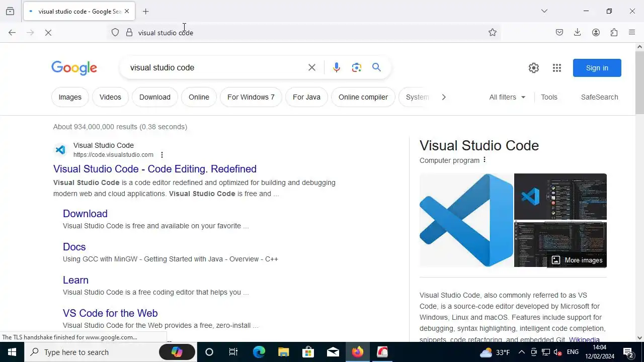This screenshot has width=644, height=362.
Task: Open Microsoft Store from taskbar
Action: click(308, 352)
